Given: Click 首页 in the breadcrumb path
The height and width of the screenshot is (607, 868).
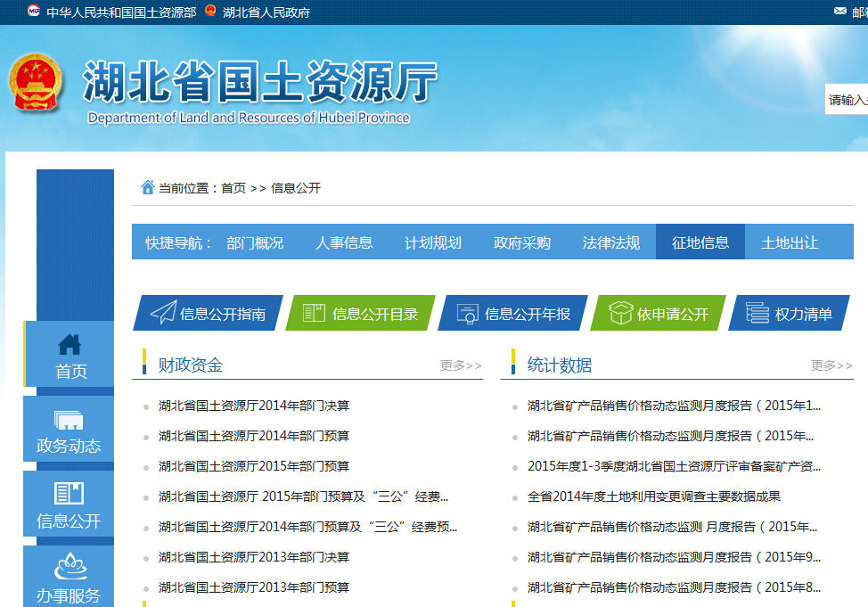Looking at the screenshot, I should pos(233,188).
